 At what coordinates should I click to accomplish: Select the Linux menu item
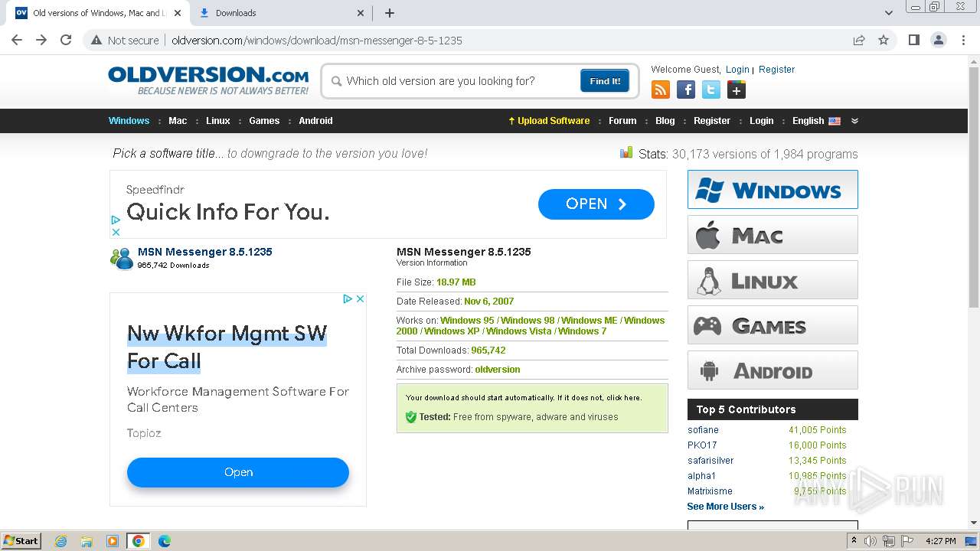tap(218, 121)
